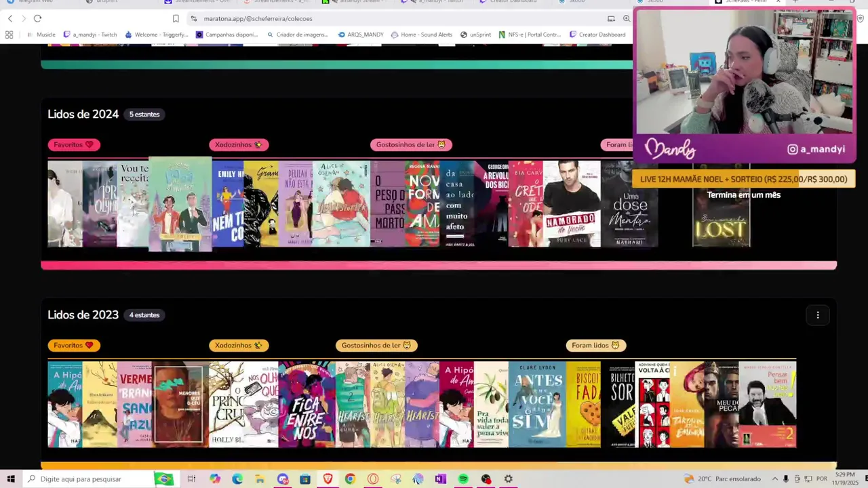Select the Favoritos shelf tag in Lidos de 2024

point(74,144)
